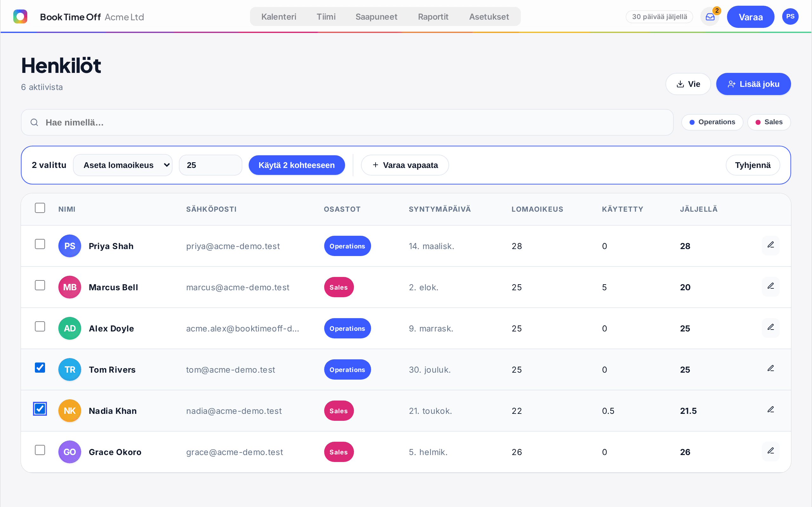Edit Priya Shah's row with pencil icon

pyautogui.click(x=770, y=246)
